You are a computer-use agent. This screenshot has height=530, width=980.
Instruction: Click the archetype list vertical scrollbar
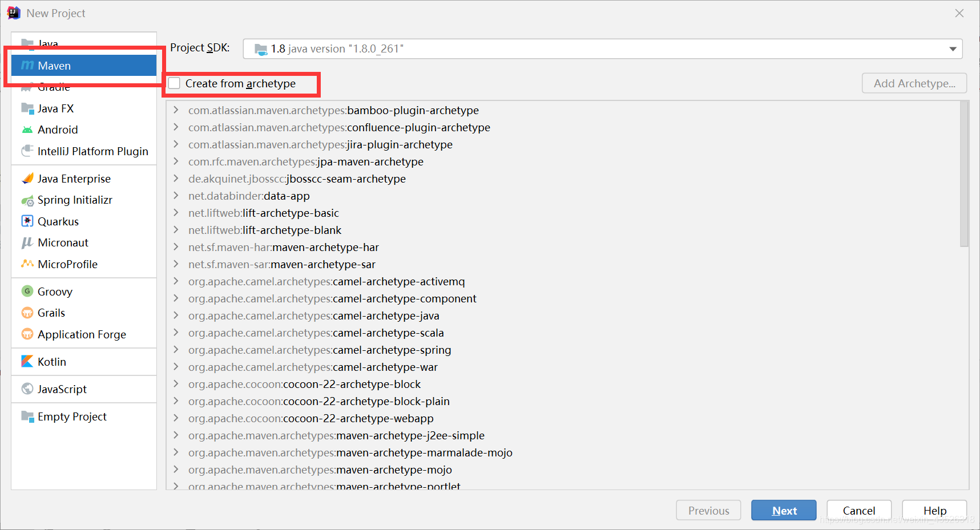point(964,174)
